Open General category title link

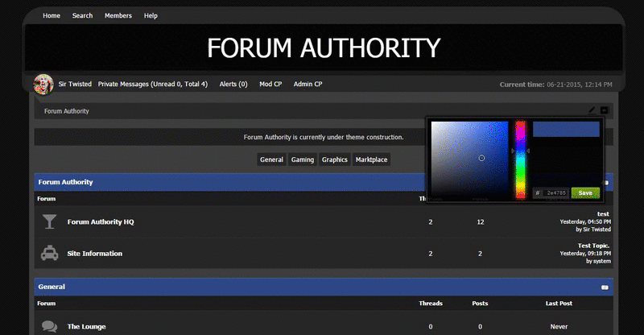[52, 287]
